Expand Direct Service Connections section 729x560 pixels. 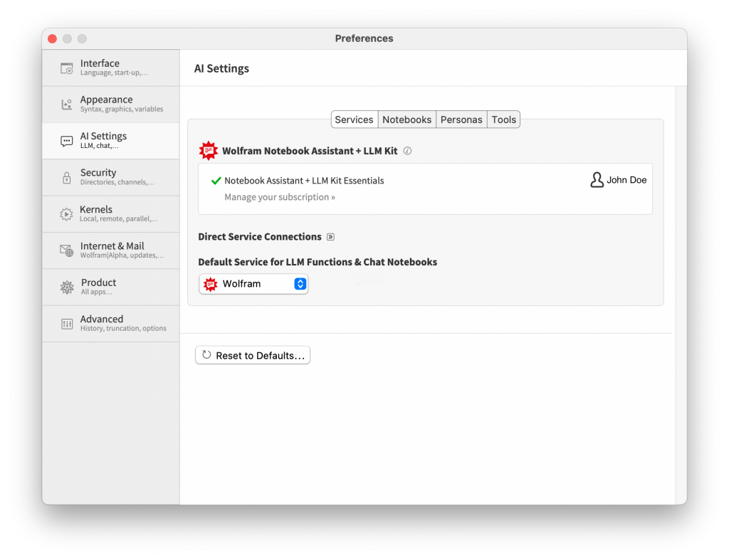click(x=330, y=237)
